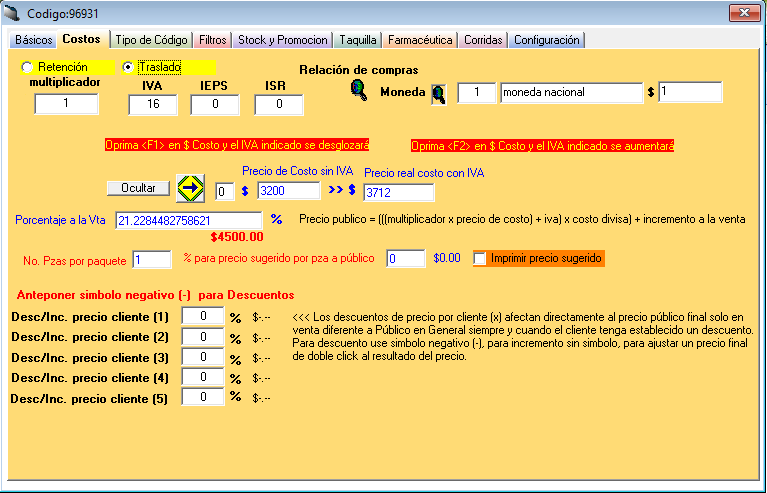The height and width of the screenshot is (493, 767).
Task: Click the currency search icon next to Moneda
Action: pos(438,94)
